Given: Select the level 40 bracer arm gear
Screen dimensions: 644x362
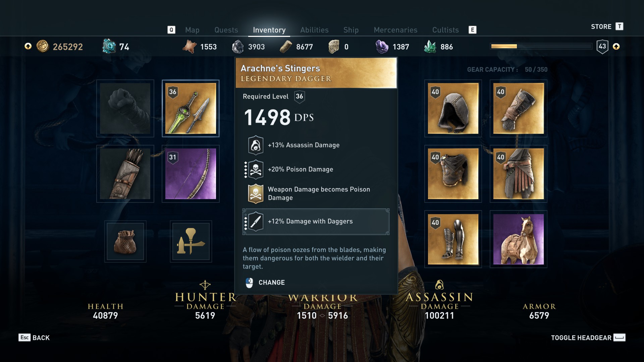Looking at the screenshot, I should [518, 108].
